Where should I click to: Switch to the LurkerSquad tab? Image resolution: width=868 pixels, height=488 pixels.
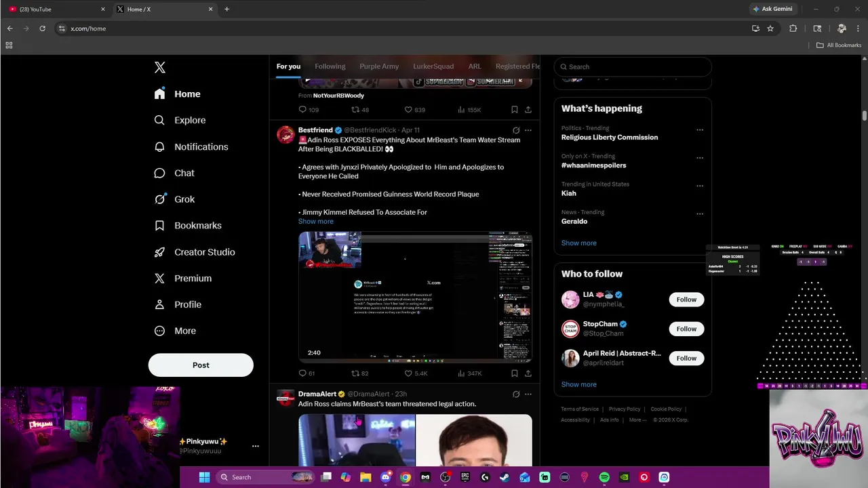(x=433, y=66)
